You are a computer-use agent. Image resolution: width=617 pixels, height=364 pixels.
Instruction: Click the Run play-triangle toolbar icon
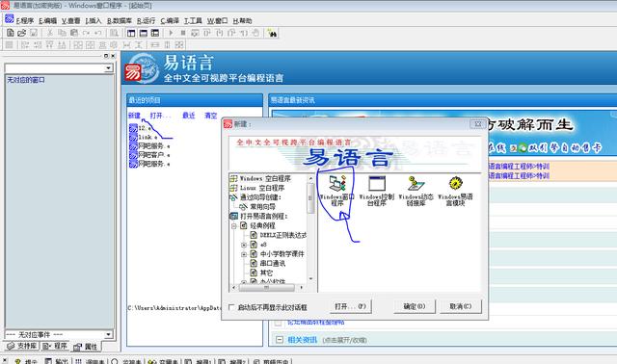tap(171, 33)
